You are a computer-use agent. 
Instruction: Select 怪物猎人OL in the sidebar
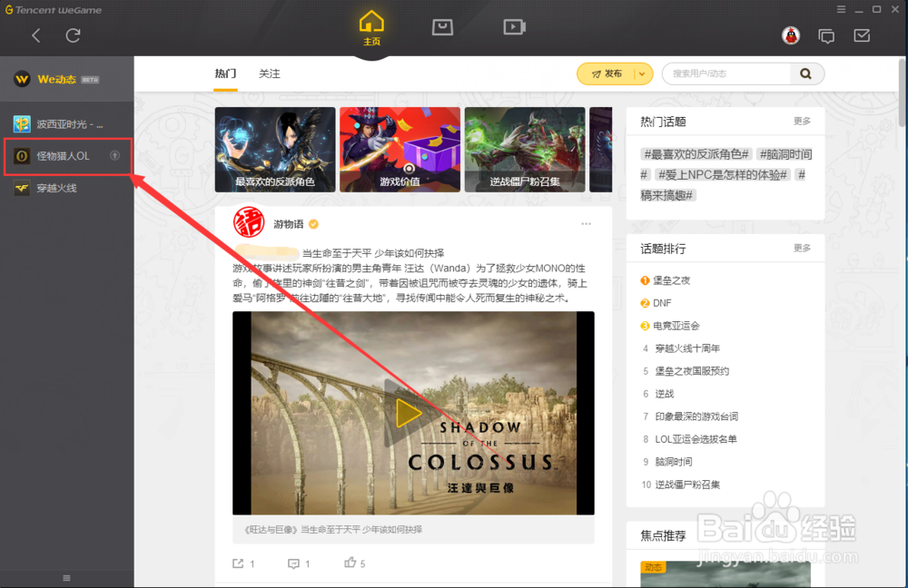click(64, 156)
